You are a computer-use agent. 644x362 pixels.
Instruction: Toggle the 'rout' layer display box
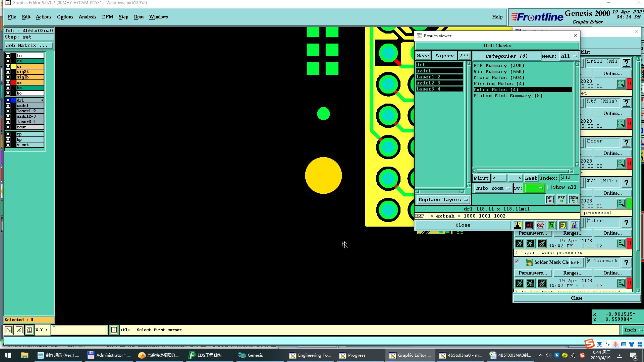pyautogui.click(x=8, y=127)
